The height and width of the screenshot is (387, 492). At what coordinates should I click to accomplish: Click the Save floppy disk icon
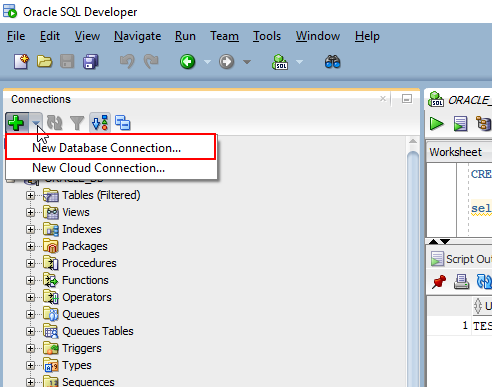point(67,62)
